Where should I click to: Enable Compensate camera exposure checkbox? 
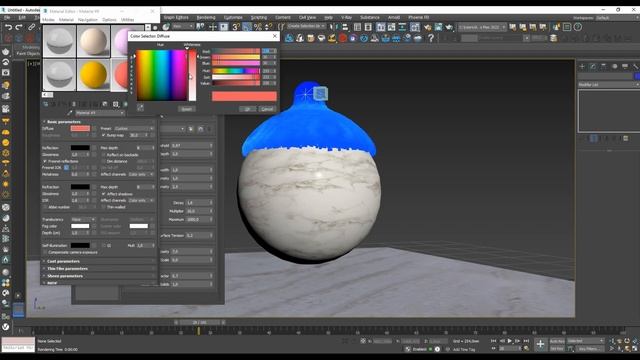(45, 252)
